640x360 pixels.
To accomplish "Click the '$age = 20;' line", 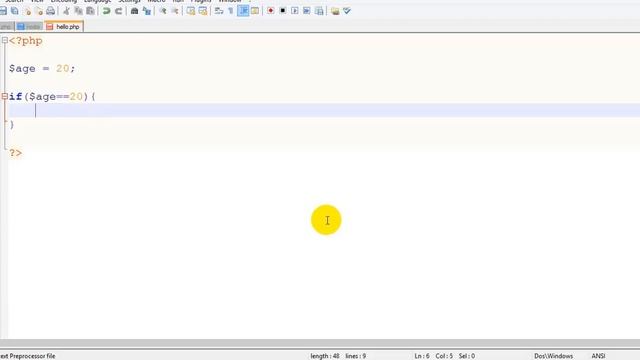I will [42, 69].
